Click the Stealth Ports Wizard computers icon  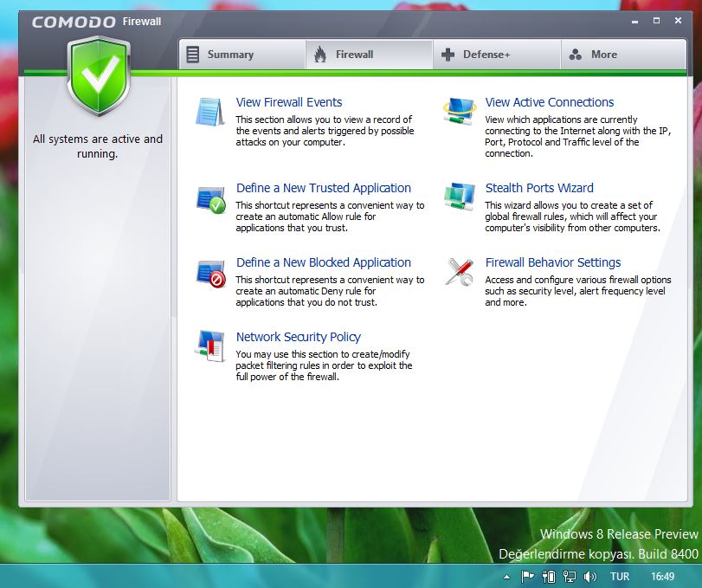click(460, 197)
